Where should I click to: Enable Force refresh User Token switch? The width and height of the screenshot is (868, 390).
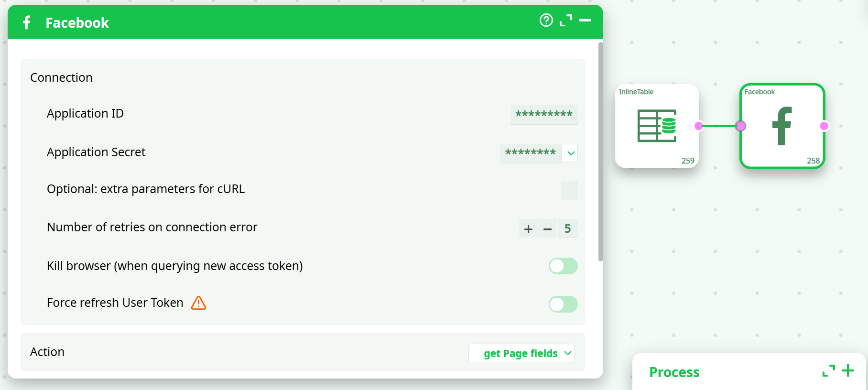[x=563, y=304]
